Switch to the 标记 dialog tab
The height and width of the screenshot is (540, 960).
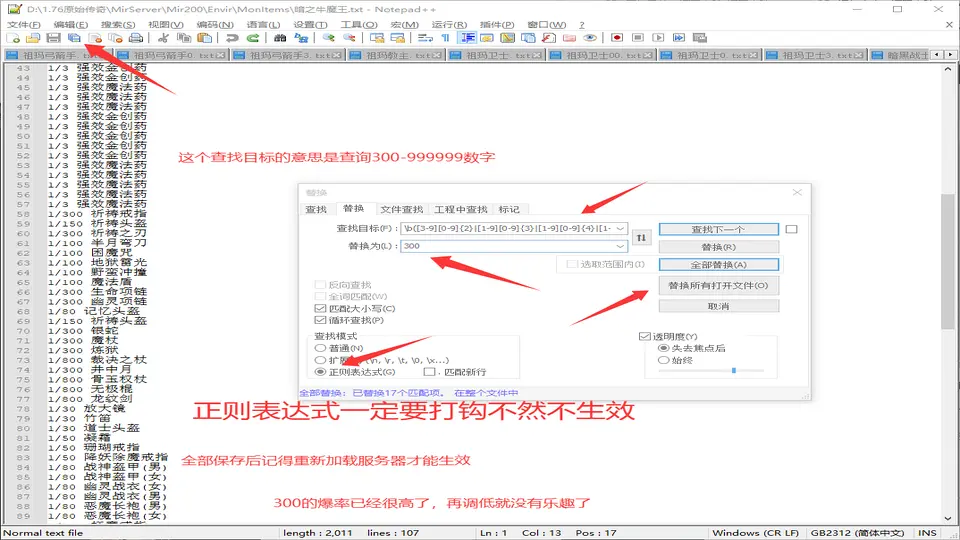click(x=509, y=209)
